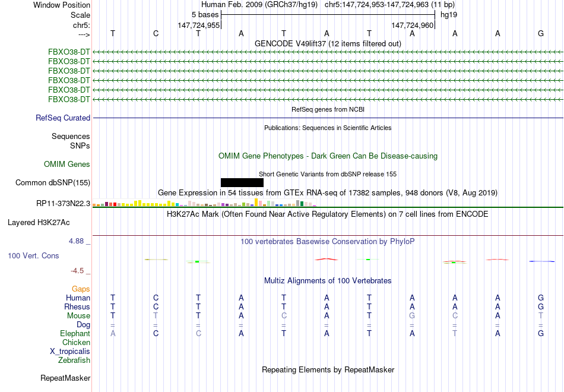Click the SNPs subtrack label
Image resolution: width=564 pixels, height=392 pixels.
point(80,146)
